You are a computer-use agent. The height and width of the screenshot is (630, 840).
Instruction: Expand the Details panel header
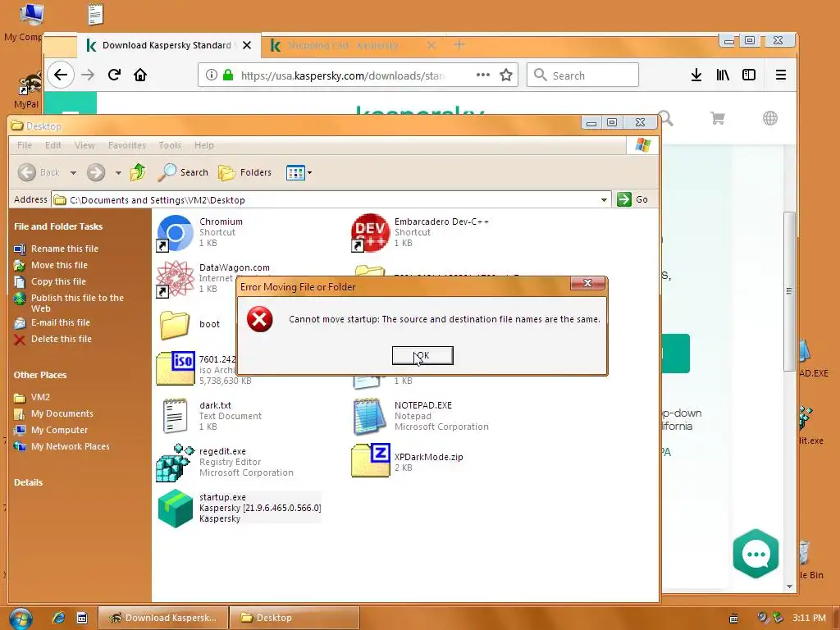[28, 482]
